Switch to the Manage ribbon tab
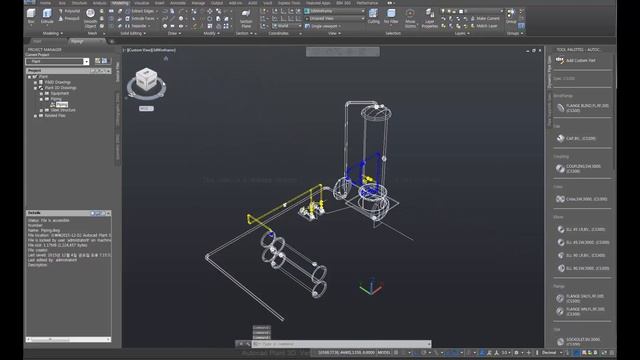 pos(198,3)
